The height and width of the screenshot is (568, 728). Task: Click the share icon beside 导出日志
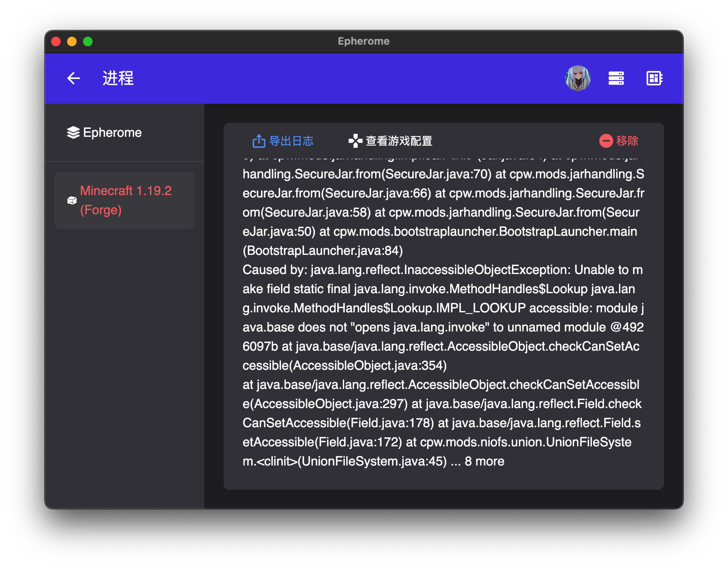pyautogui.click(x=259, y=140)
